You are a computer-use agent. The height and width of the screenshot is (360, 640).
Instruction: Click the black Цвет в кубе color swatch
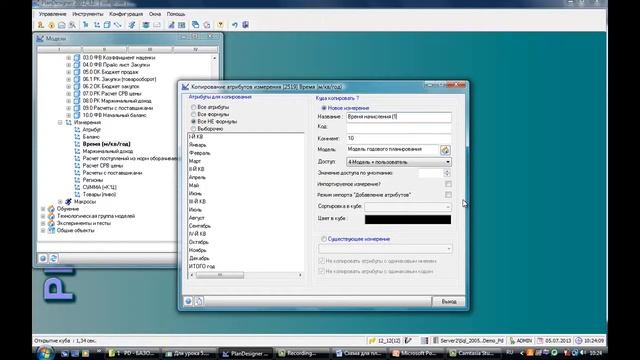tap(408, 219)
